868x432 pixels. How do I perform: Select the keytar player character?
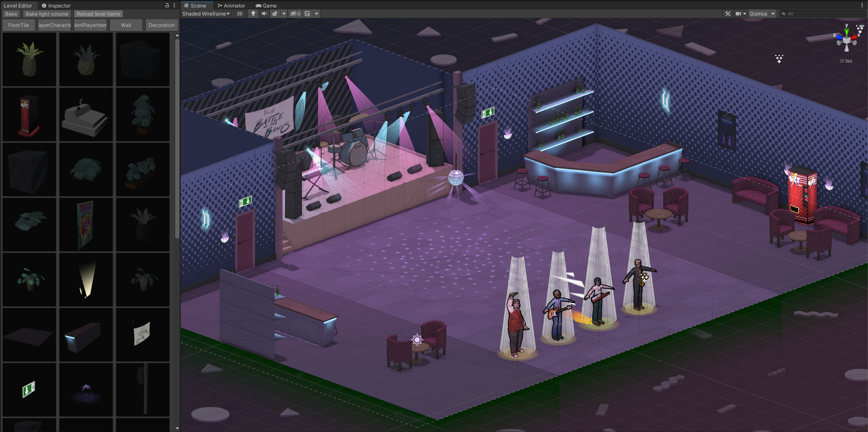pyautogui.click(x=598, y=300)
